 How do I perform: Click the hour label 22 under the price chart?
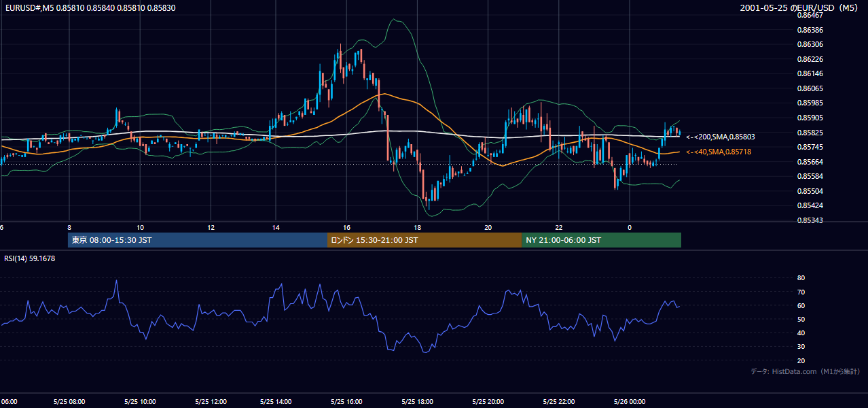[x=558, y=227]
